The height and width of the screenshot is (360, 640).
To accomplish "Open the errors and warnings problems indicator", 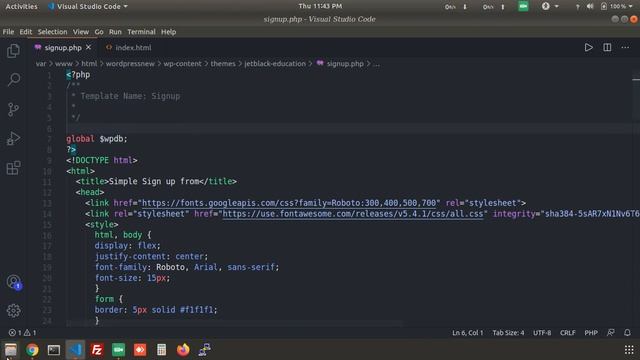I will [22, 333].
